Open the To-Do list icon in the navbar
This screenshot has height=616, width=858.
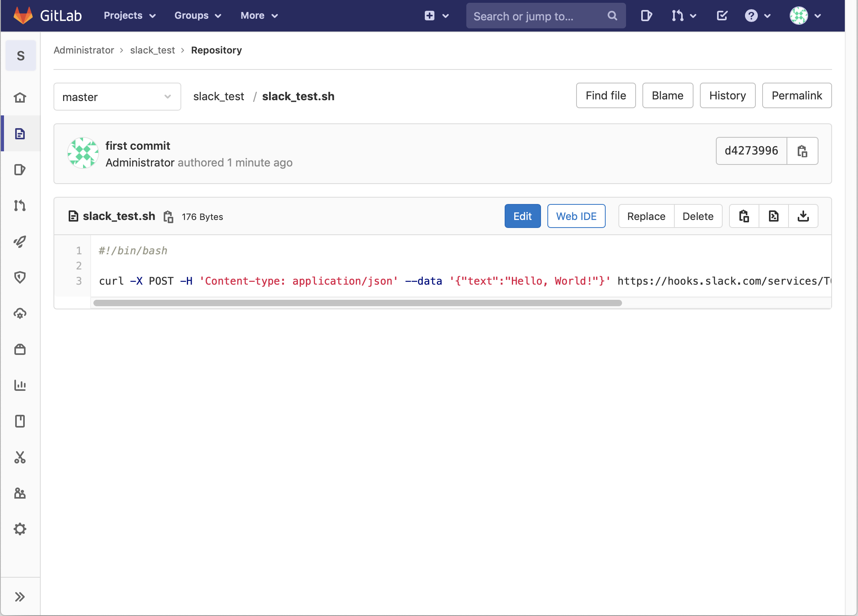click(x=722, y=16)
